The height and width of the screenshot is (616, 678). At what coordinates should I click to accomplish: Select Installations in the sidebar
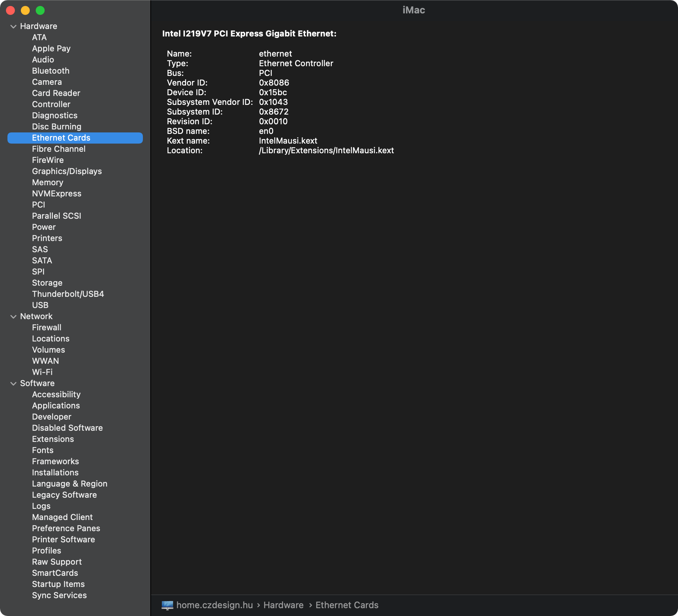pyautogui.click(x=55, y=472)
